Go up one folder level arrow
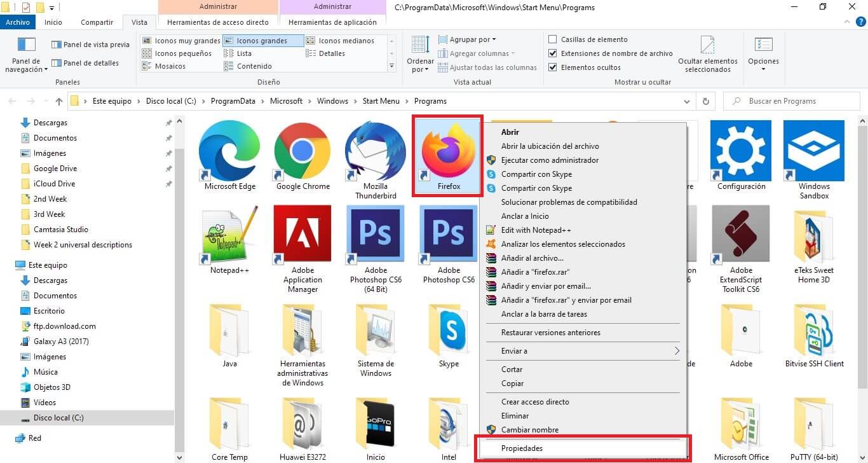Image resolution: width=868 pixels, height=463 pixels. (59, 101)
